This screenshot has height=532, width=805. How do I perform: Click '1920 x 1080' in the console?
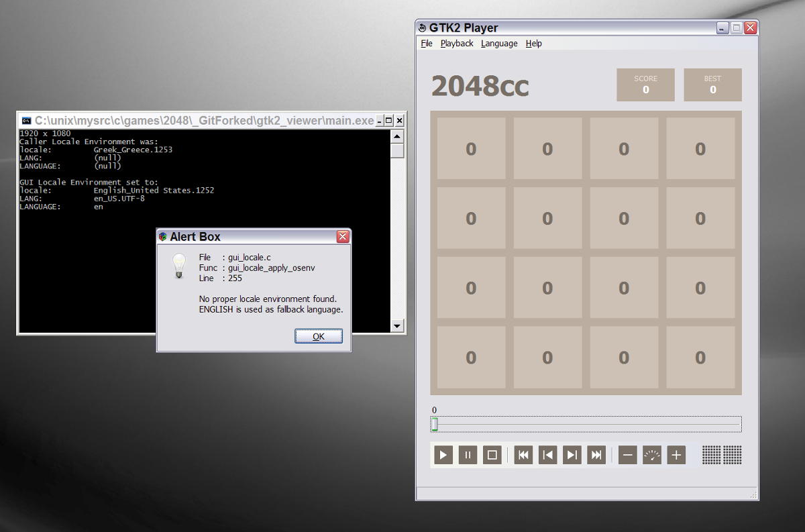[45, 134]
